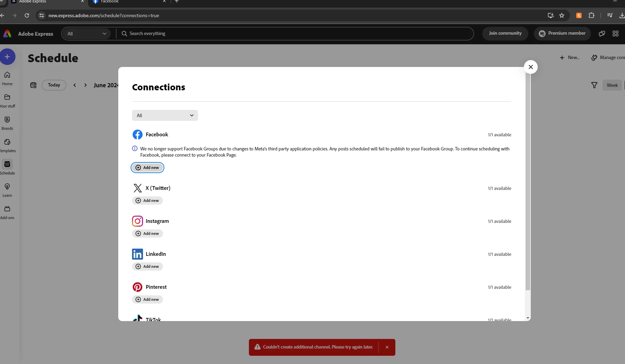Viewport: 625px width, 364px height.
Task: Click the Connections dialog scrollbar
Action: (x=528, y=182)
